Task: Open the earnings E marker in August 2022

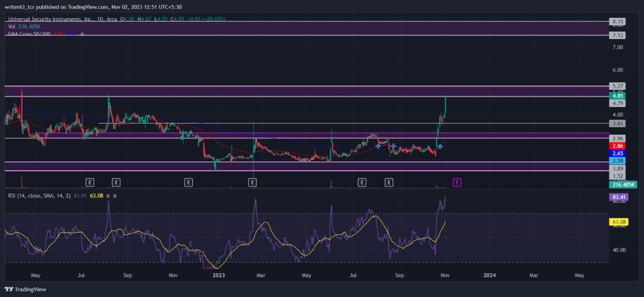Action: pos(116,182)
